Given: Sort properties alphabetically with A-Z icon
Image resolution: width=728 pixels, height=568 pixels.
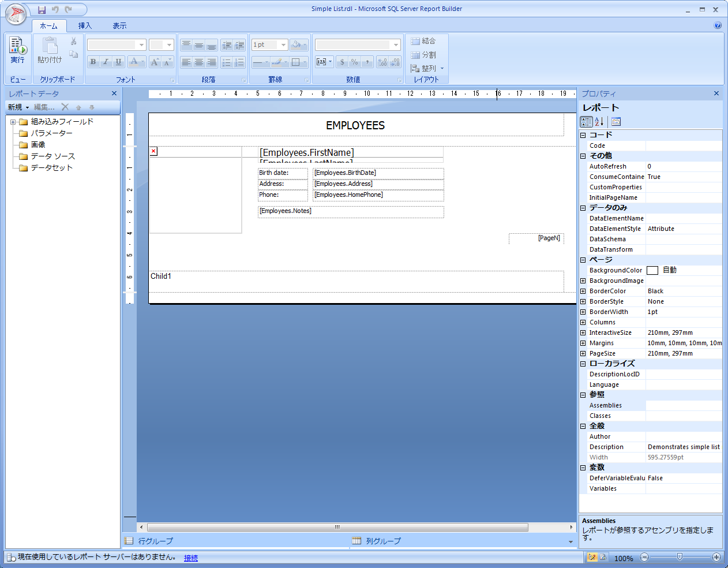Looking at the screenshot, I should (x=599, y=122).
